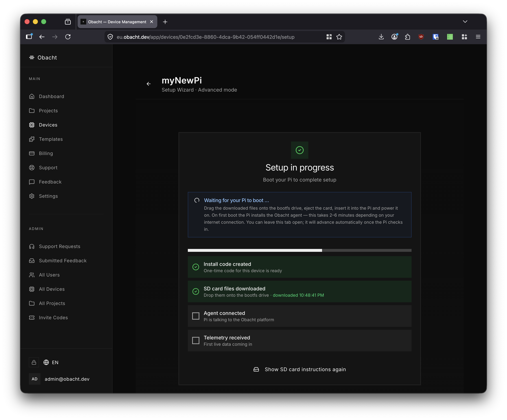Show SD card instructions again
The width and height of the screenshot is (507, 420).
pos(300,370)
